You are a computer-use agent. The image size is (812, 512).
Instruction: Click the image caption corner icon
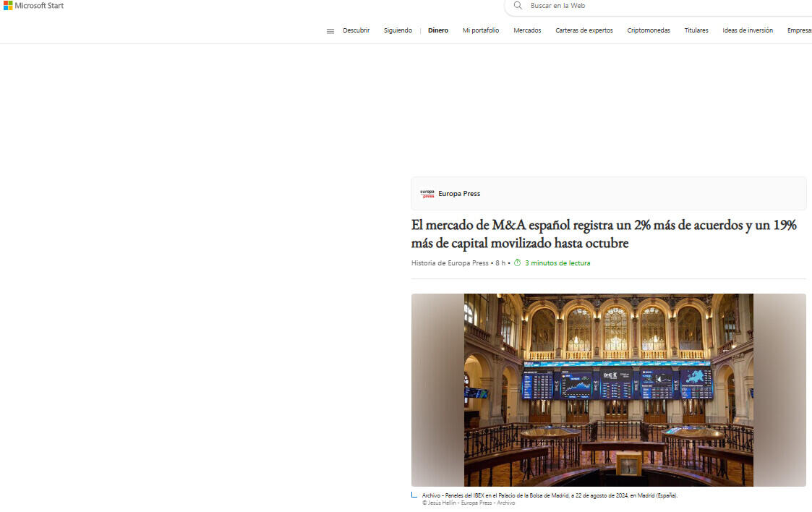click(414, 495)
